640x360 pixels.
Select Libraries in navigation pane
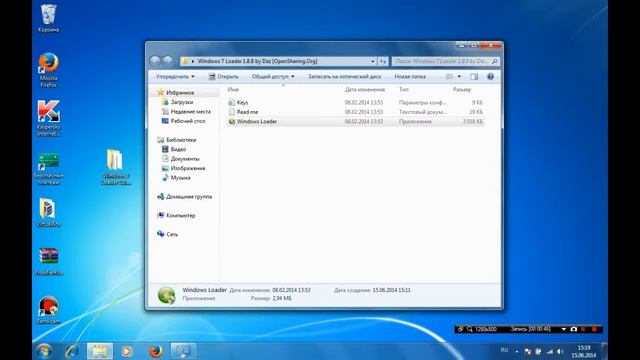tap(181, 140)
